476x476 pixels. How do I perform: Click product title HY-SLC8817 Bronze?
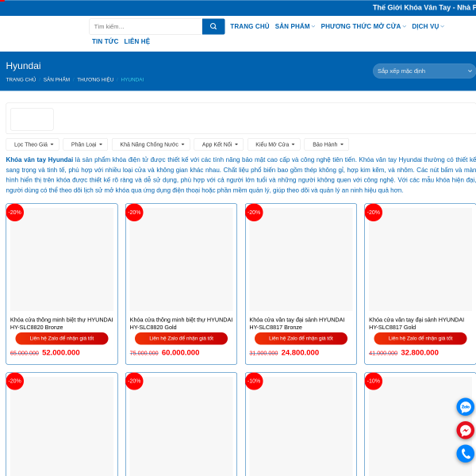297,324
